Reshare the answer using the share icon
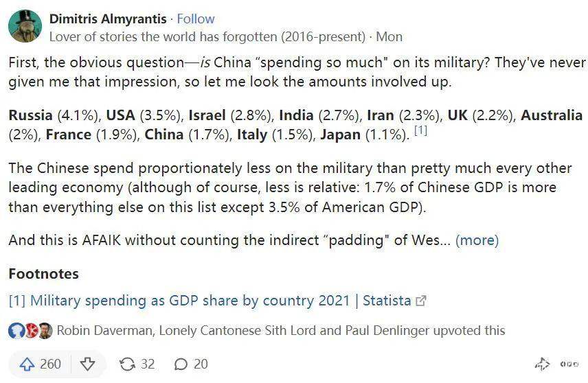This screenshot has height=383, width=588. [128, 364]
